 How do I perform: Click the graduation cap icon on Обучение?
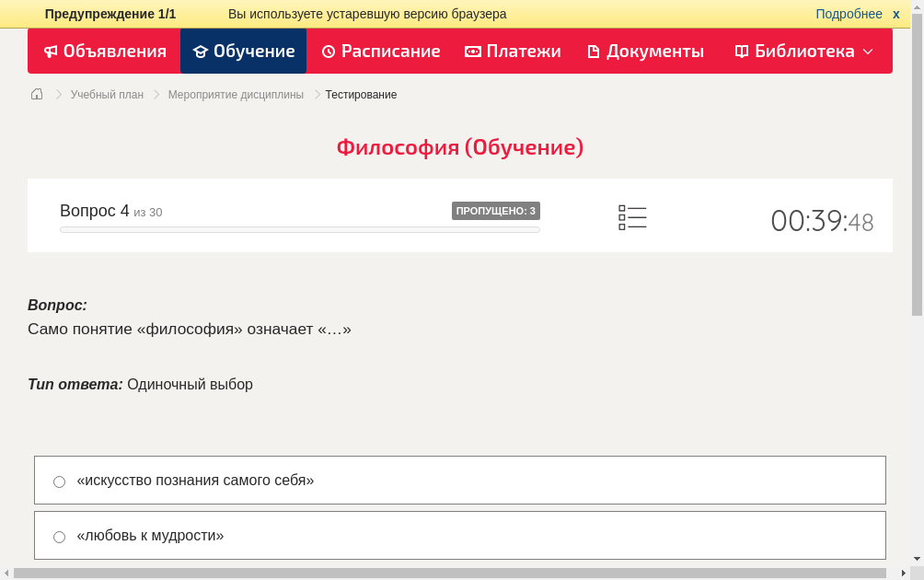pos(202,51)
